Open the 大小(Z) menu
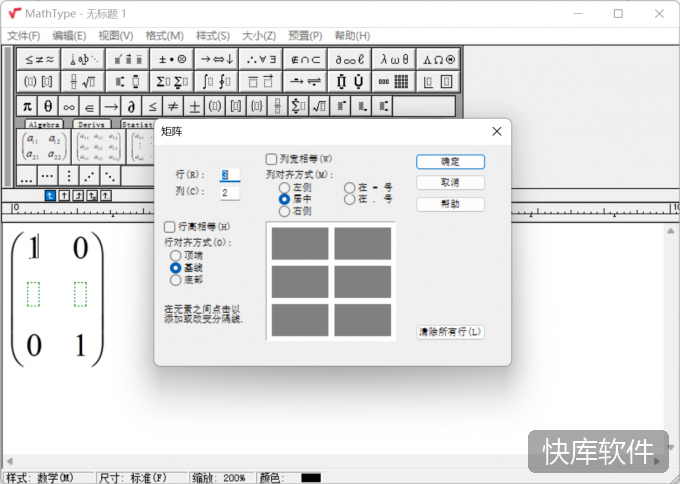This screenshot has width=680, height=484. pyautogui.click(x=259, y=36)
